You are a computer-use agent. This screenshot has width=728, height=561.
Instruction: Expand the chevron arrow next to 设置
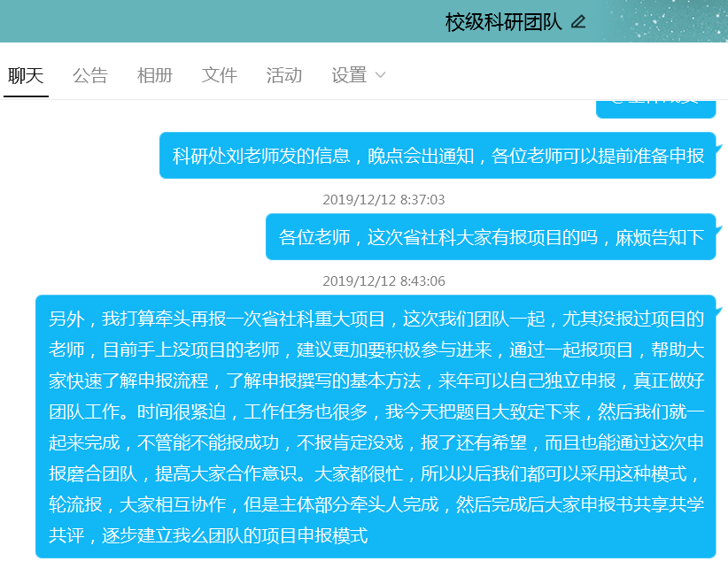[x=381, y=75]
